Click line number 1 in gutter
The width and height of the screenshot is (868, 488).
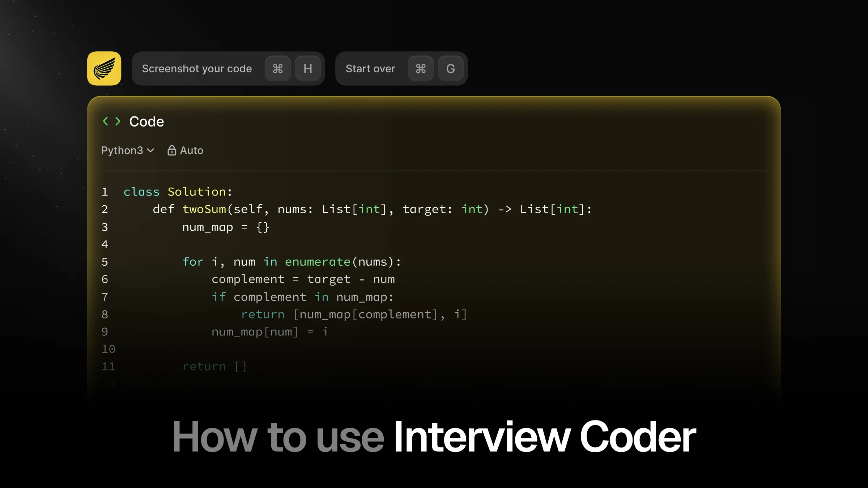pyautogui.click(x=105, y=192)
